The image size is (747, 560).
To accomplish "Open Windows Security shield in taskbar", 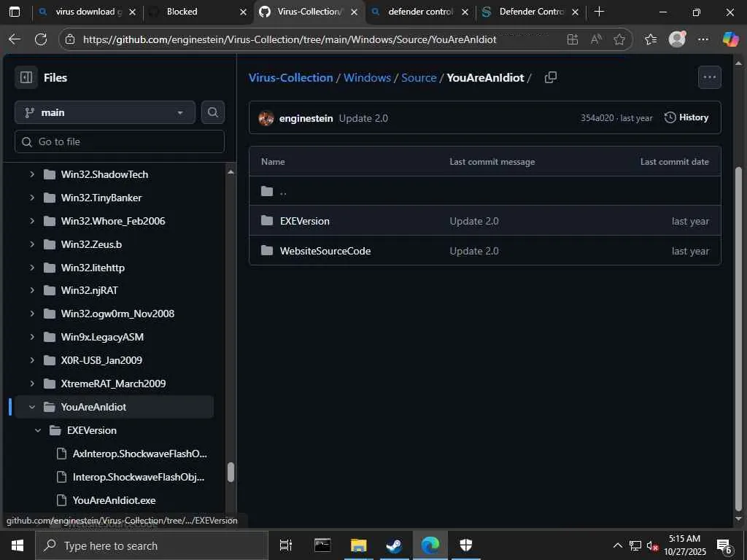I will point(466,545).
